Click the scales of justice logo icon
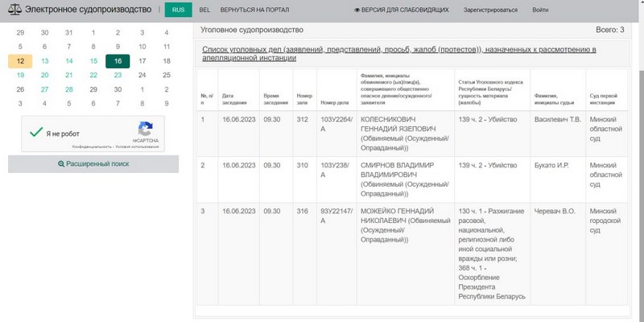Viewport: 644px width, 322px height. pyautogui.click(x=14, y=10)
